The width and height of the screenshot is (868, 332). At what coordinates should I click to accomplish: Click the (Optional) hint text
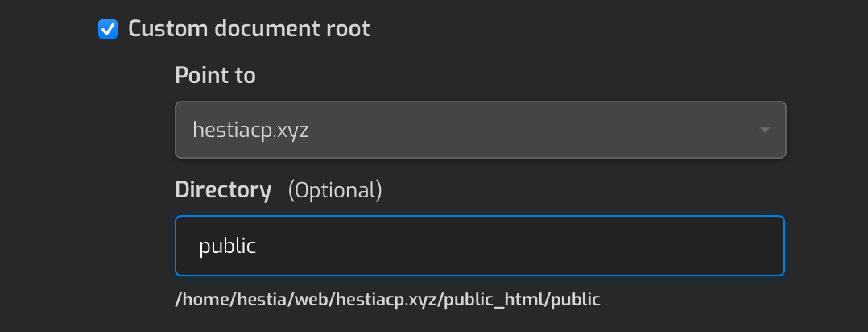335,190
